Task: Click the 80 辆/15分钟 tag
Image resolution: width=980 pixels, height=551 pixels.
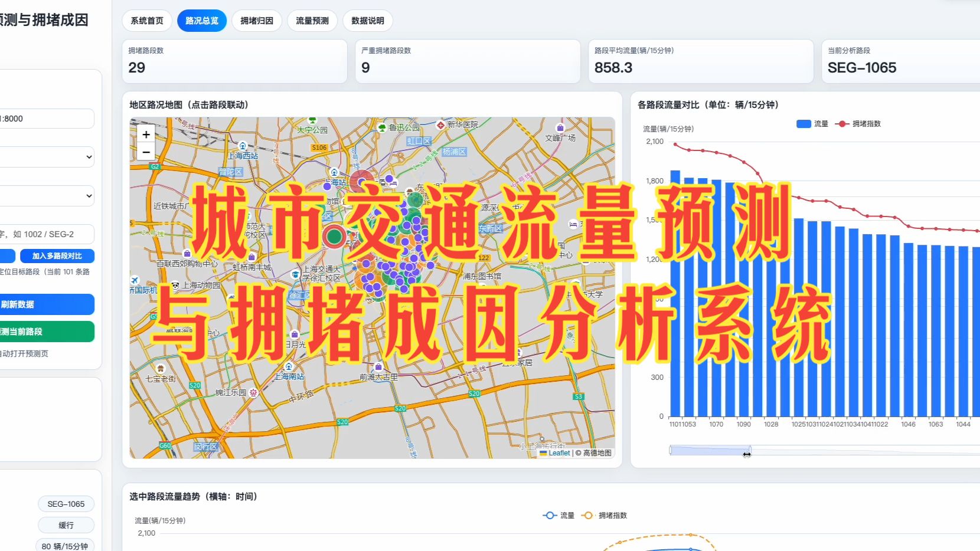Action: coord(65,546)
